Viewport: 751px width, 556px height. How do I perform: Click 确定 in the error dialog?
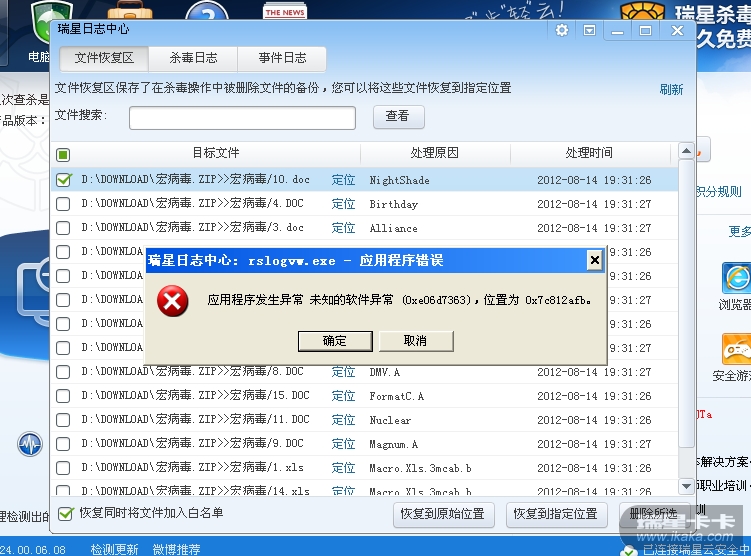point(335,341)
